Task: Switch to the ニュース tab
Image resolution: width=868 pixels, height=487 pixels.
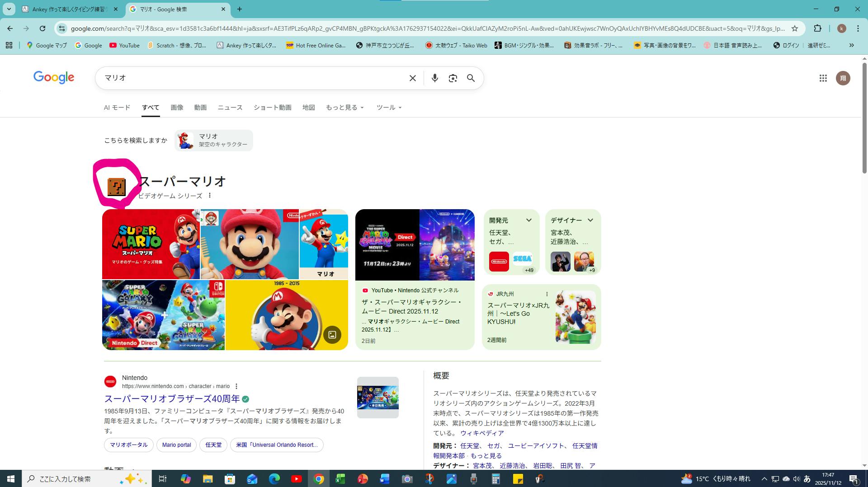Action: pos(230,108)
